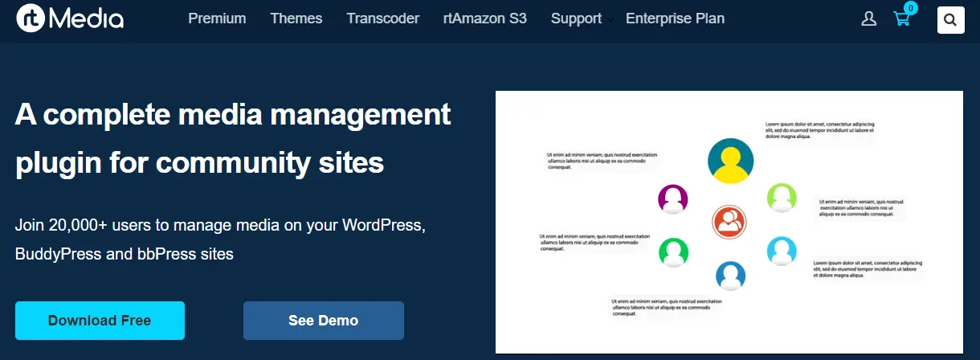Click the purple user avatar
Screen dimensions: 980x360
[673, 198]
